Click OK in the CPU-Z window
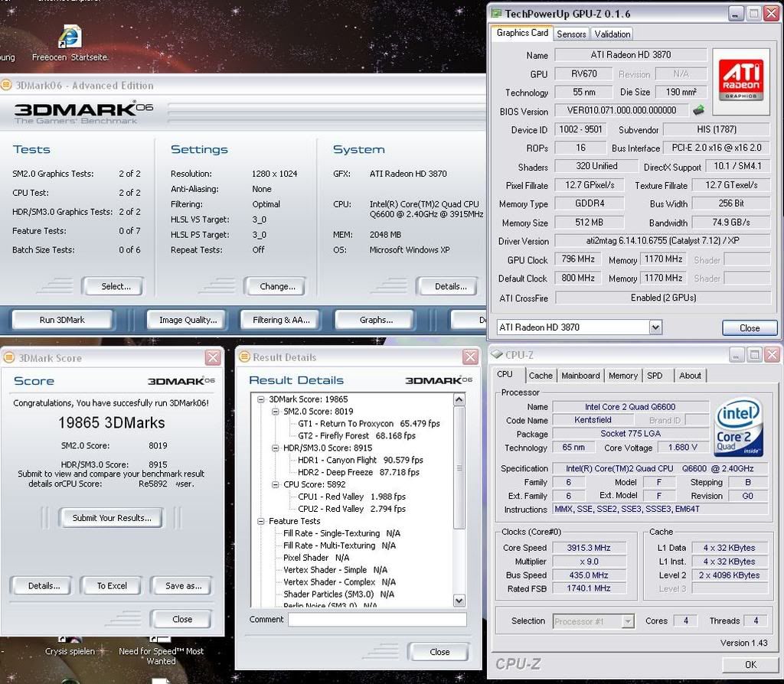 (750, 665)
